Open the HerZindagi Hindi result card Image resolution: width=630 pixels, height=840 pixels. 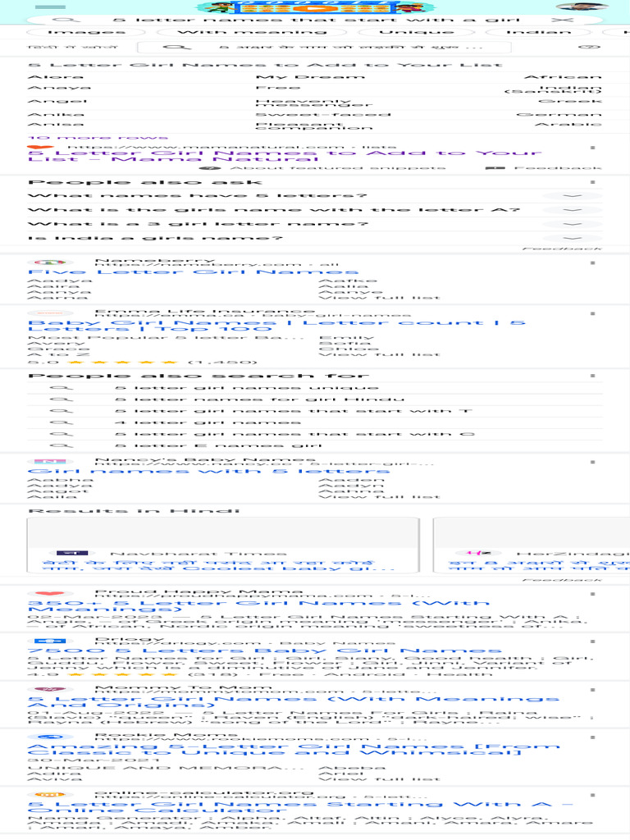click(532, 546)
